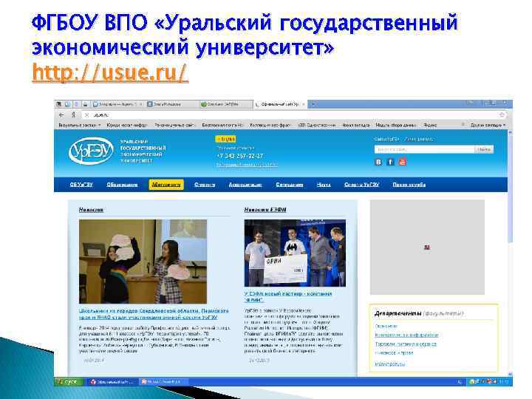Open the VK social icon in site header

378,162
